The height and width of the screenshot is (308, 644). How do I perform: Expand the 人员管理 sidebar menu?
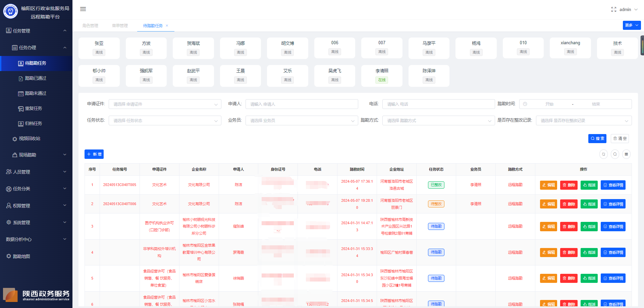tap(36, 172)
